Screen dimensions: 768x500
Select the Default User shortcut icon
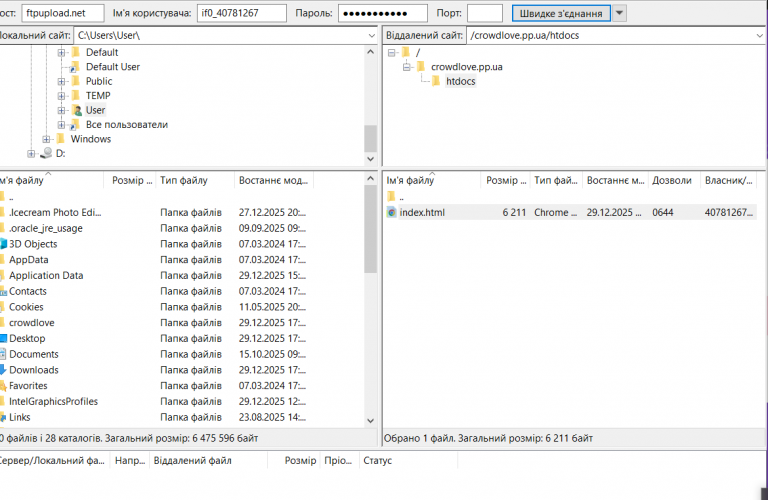click(x=75, y=67)
